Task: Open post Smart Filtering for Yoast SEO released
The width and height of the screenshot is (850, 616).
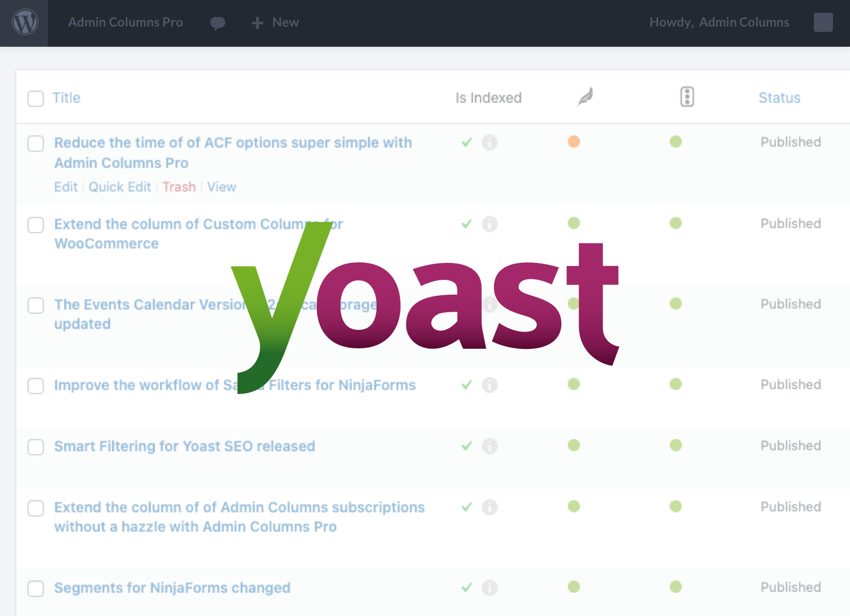Action: click(185, 446)
